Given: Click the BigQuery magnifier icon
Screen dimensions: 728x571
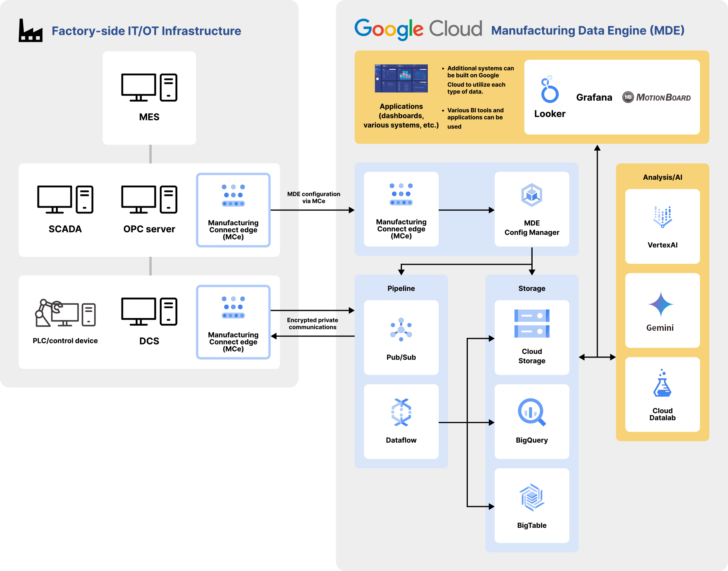Looking at the screenshot, I should point(532,412).
